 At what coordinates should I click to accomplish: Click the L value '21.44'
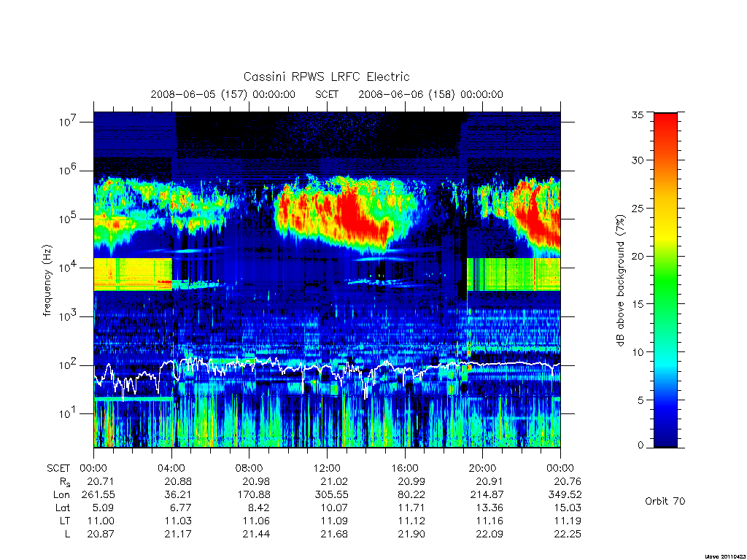pos(256,534)
